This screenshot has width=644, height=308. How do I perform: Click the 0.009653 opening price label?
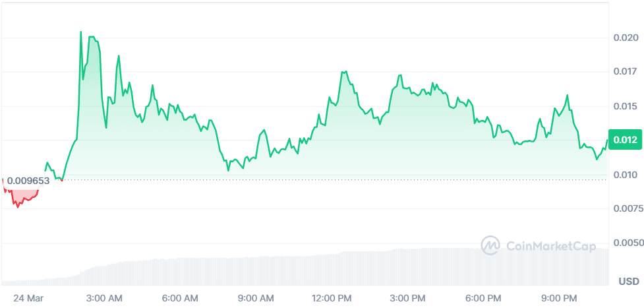28,180
